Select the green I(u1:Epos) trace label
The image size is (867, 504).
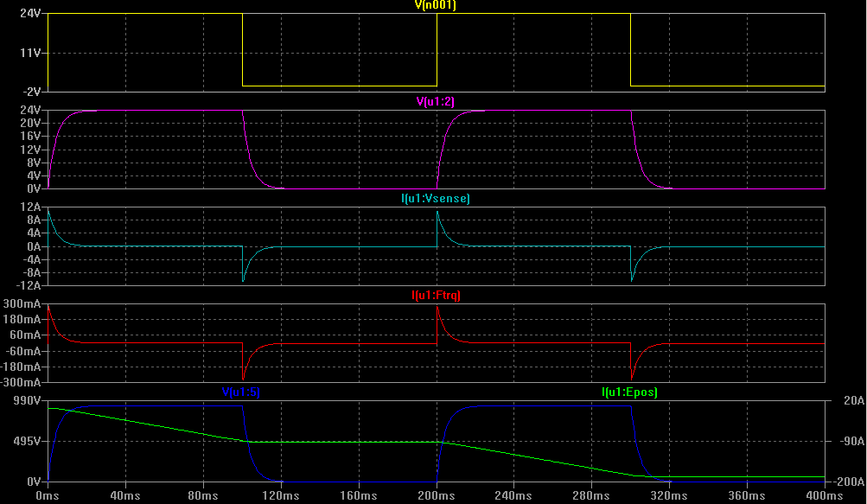[629, 392]
